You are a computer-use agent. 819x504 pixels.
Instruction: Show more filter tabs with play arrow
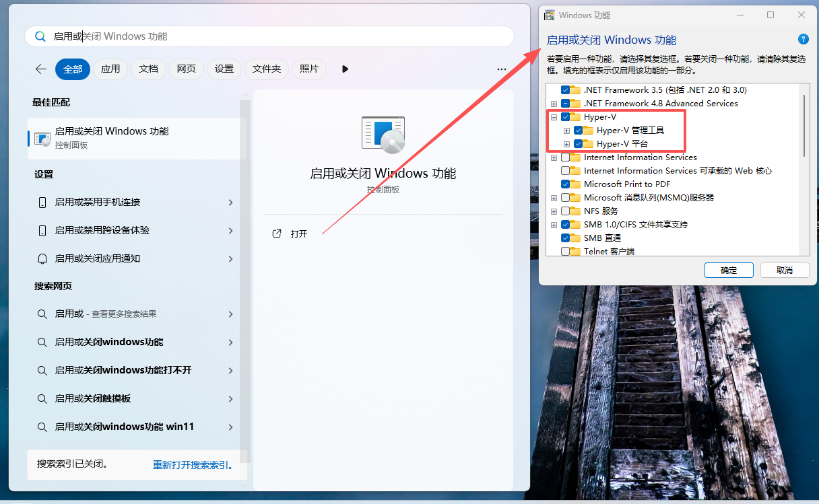(x=346, y=69)
